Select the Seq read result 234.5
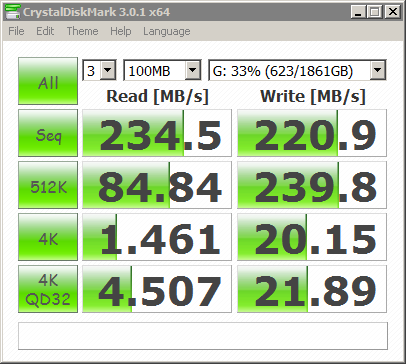Viewport: 406px width, 364px height. coord(157,133)
